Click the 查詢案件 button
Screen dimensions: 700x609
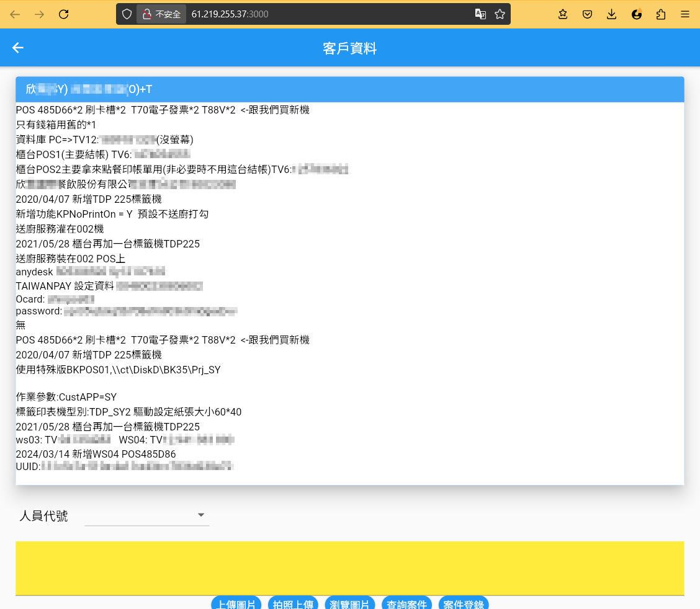click(x=406, y=603)
